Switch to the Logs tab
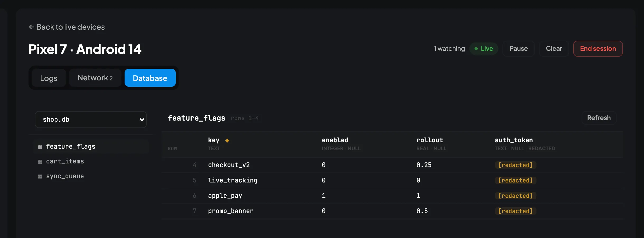Viewport: 644px width, 238px height. pos(49,78)
